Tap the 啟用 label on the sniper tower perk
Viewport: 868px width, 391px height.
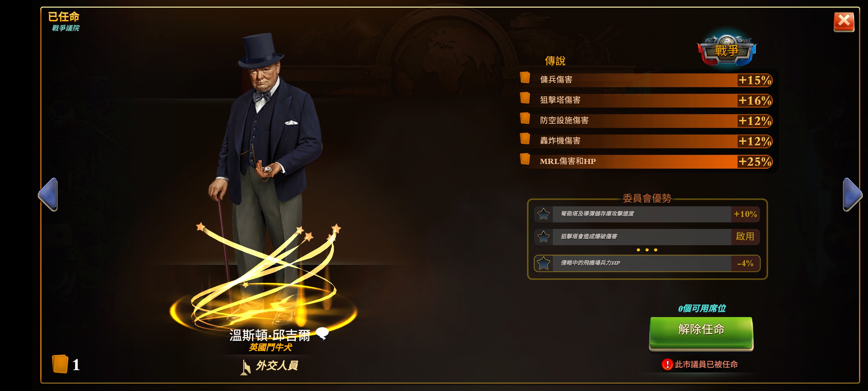(745, 237)
